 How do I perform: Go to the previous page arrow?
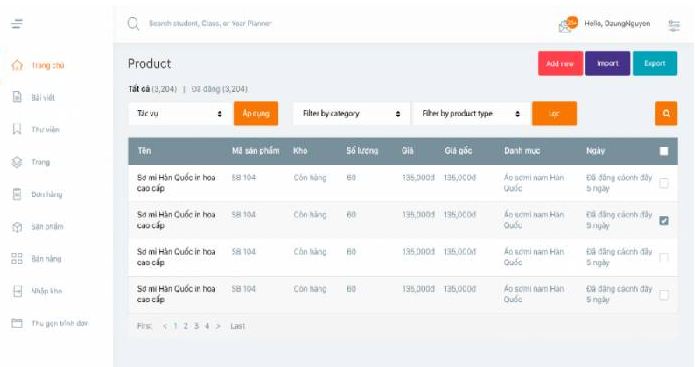click(x=165, y=326)
